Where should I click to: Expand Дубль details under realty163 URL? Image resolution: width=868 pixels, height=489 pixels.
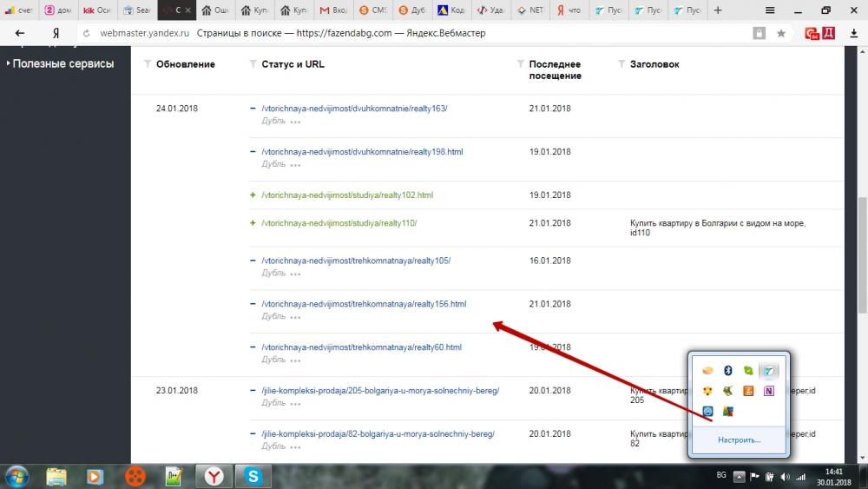pos(295,122)
